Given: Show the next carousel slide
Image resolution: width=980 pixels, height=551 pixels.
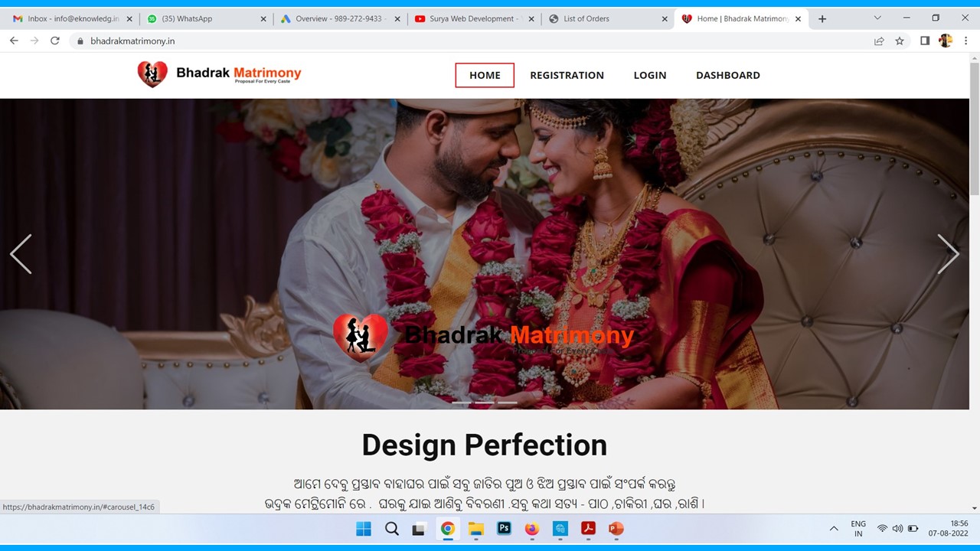Looking at the screenshot, I should (948, 254).
